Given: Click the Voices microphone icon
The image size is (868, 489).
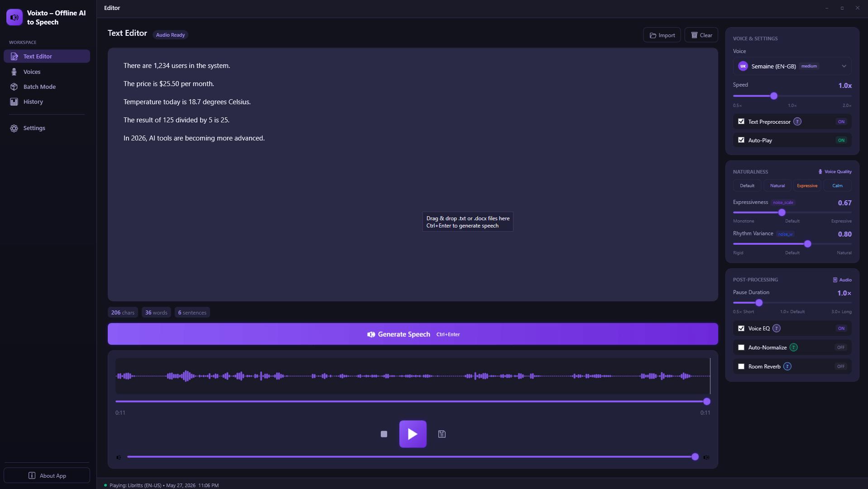Looking at the screenshot, I should coord(14,72).
